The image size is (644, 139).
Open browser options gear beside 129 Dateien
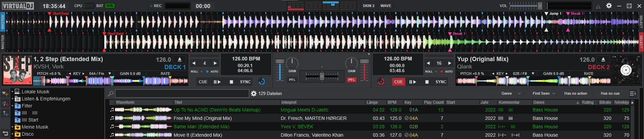[x=254, y=93]
